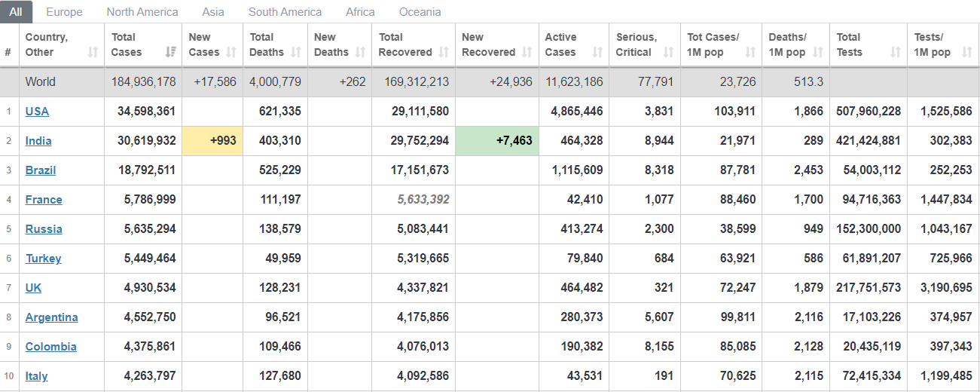Click India's yellow +993 new cases cell
This screenshot has width=980, height=392.
[212, 141]
